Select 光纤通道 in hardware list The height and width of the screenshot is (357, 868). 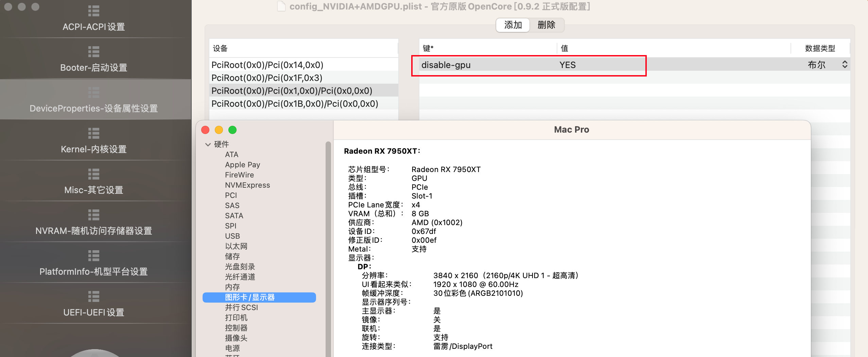pos(240,277)
